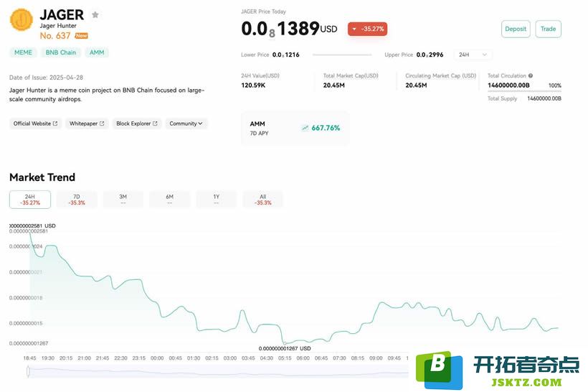Click the -35.27% change badge
Screen dimensions: 588x392
point(367,29)
